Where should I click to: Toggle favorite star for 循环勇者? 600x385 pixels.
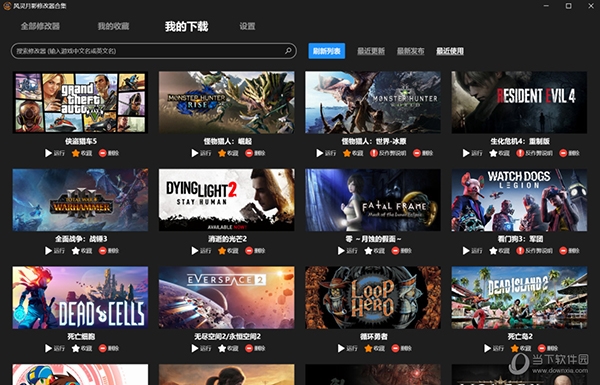(x=375, y=348)
